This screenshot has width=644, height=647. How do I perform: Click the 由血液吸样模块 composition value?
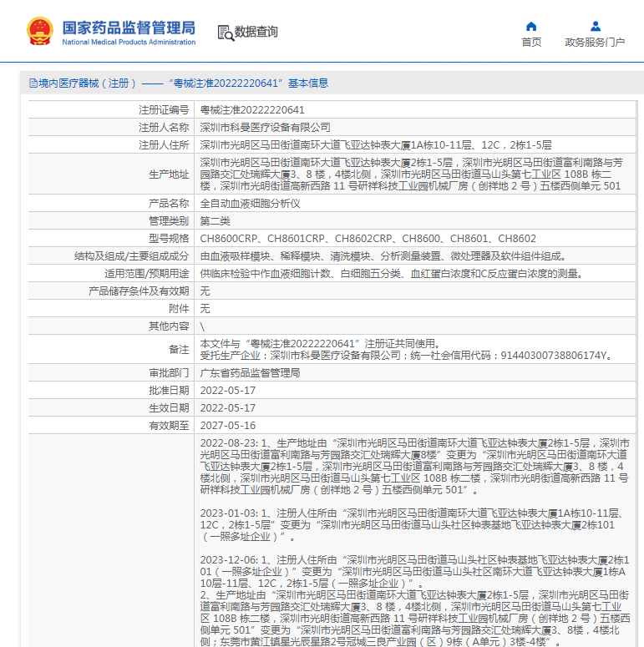[383, 256]
